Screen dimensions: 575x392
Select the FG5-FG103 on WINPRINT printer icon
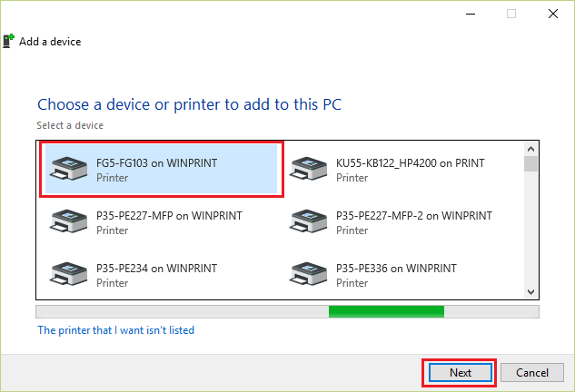click(x=68, y=169)
